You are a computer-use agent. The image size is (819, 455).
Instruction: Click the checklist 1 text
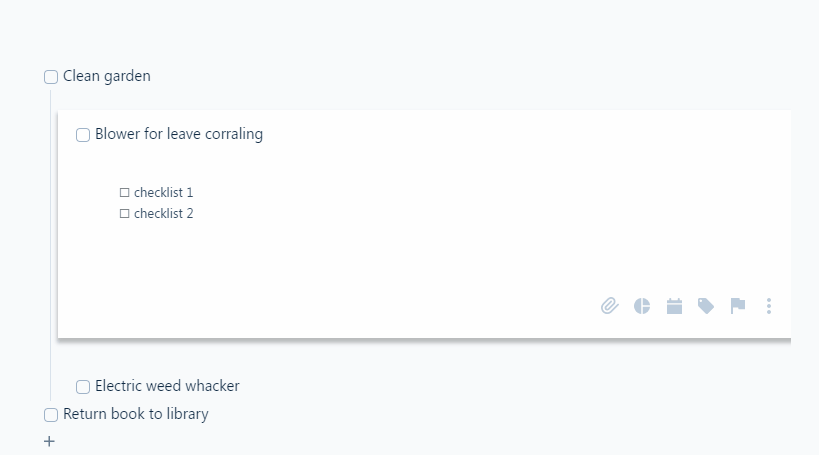(x=163, y=193)
